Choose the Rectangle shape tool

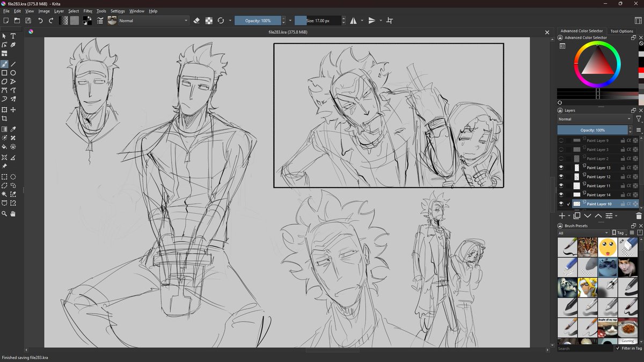[4, 73]
